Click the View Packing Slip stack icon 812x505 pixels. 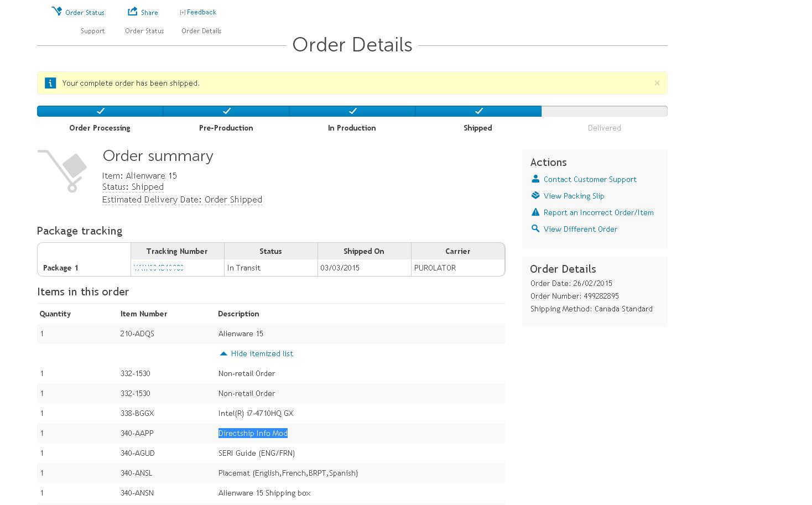point(535,195)
